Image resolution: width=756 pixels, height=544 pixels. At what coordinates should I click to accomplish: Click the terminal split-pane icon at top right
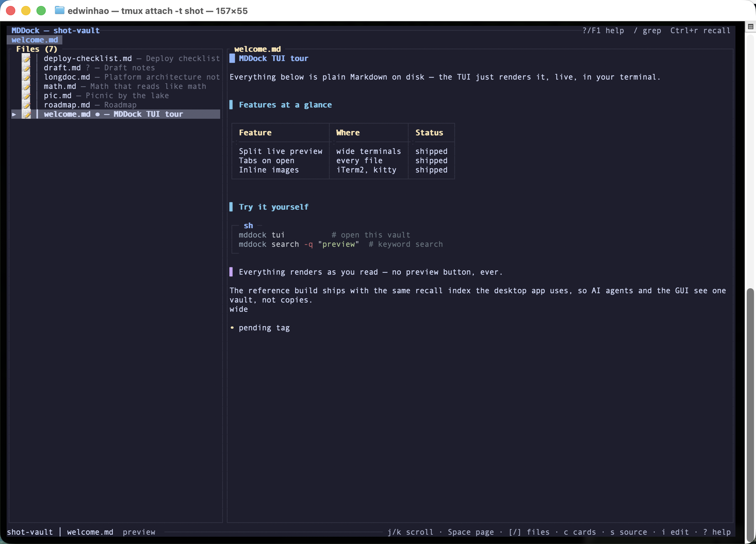pyautogui.click(x=751, y=27)
